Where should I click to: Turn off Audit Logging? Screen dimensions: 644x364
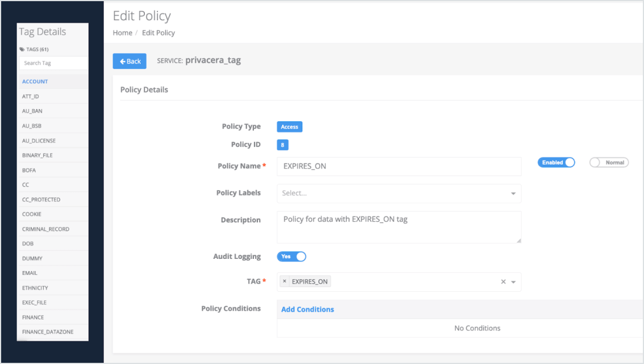[291, 257]
